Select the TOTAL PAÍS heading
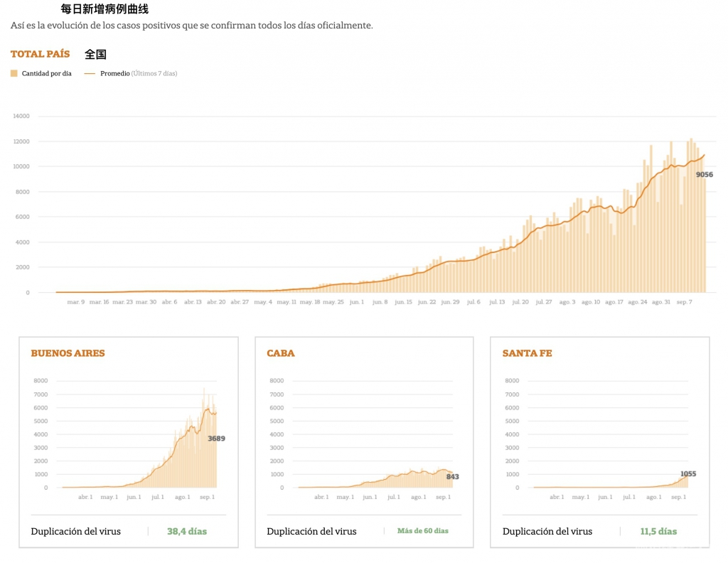Screen dimensions: 728x563 click(40, 54)
